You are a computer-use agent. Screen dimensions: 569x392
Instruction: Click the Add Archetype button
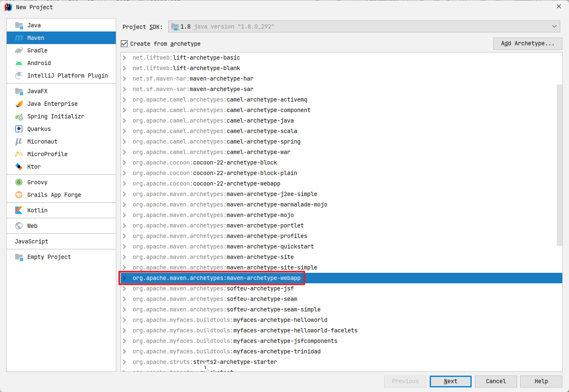click(528, 43)
